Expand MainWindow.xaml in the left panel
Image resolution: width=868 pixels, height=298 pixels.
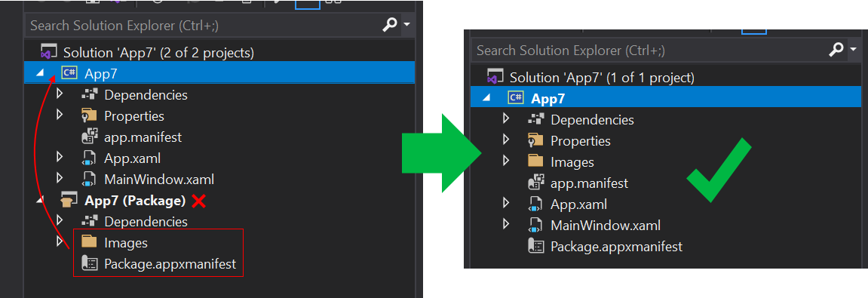[x=60, y=179]
